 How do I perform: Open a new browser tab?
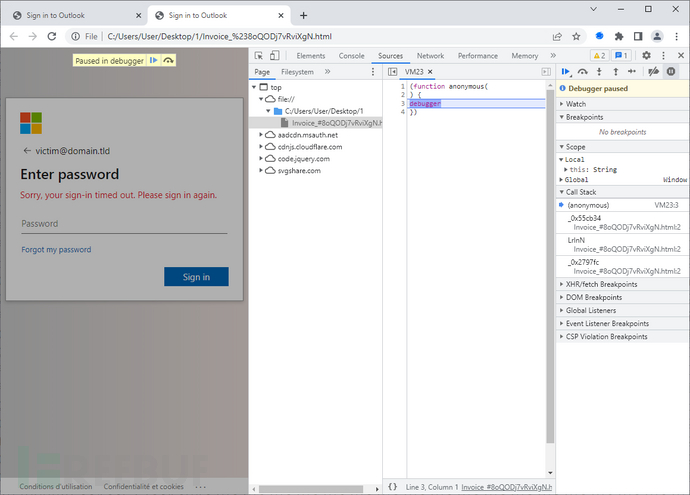[x=303, y=15]
